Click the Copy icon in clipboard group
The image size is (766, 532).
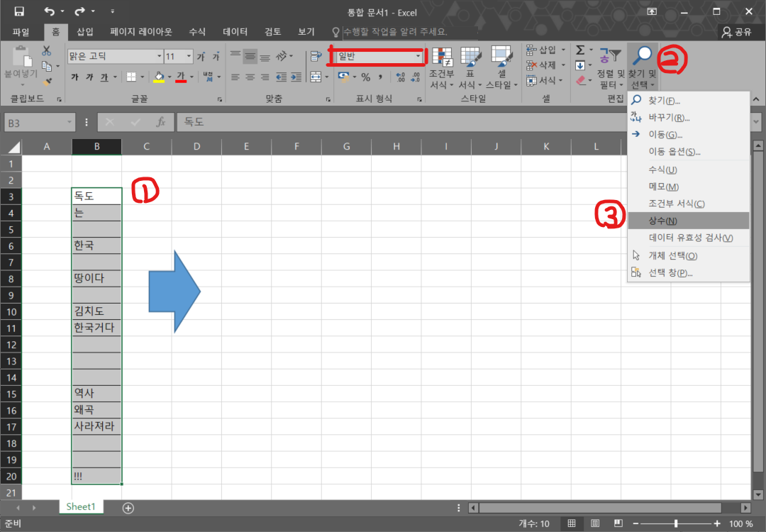click(47, 67)
